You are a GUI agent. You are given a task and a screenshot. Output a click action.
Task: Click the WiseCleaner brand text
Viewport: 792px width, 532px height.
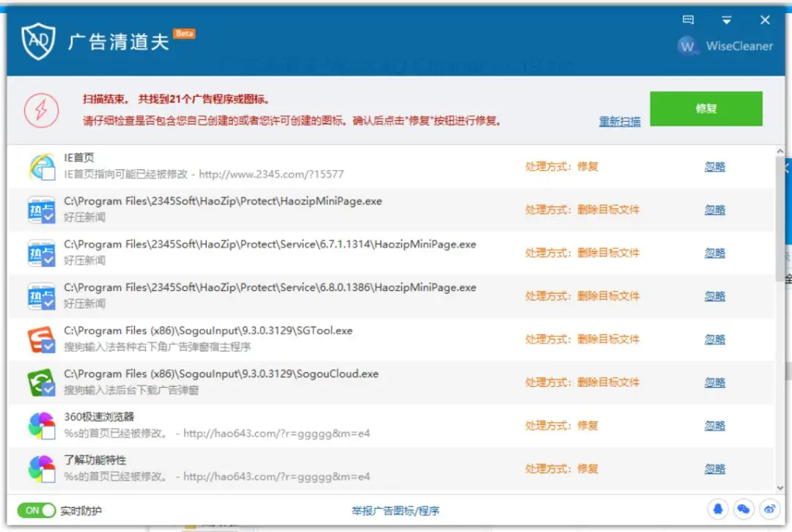coord(739,46)
